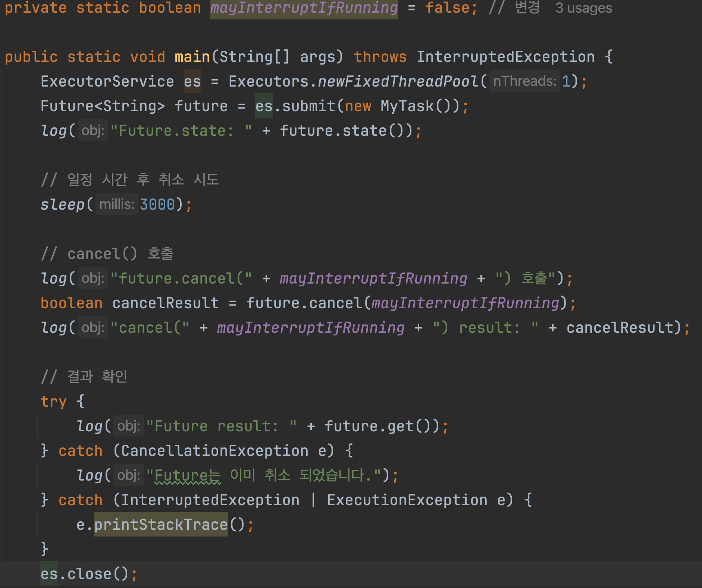This screenshot has width=702, height=588.
Task: Click the 'main' method name
Action: click(x=192, y=57)
